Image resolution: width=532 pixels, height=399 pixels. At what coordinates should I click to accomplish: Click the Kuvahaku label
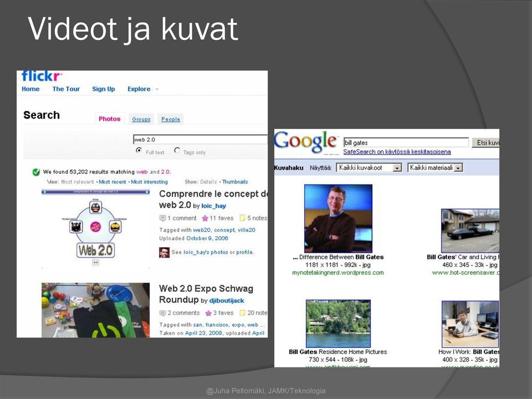289,167
